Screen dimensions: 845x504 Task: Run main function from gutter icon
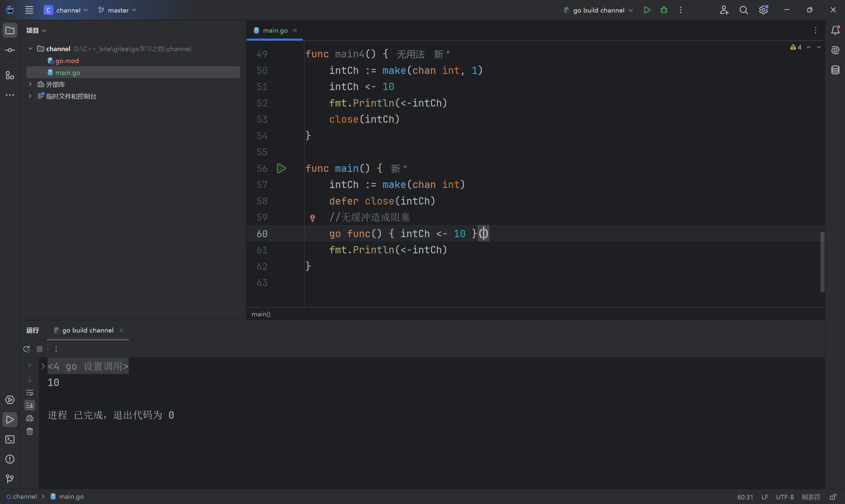281,169
